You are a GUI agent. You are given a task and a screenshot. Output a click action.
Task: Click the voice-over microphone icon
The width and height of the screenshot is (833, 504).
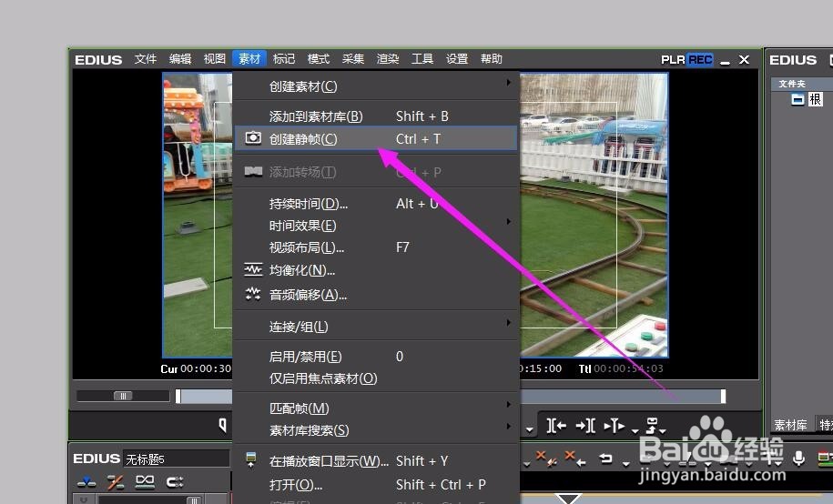797,459
